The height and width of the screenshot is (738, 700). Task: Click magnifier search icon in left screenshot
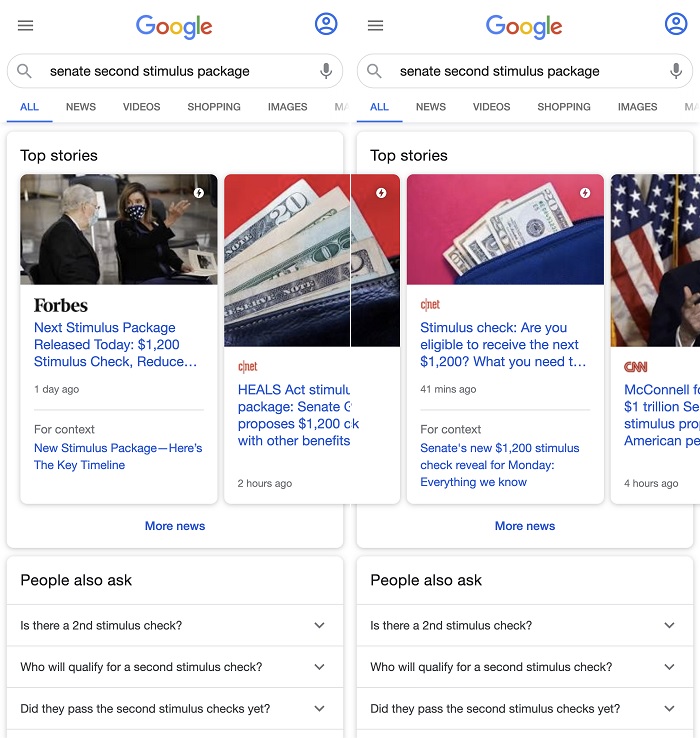[25, 71]
